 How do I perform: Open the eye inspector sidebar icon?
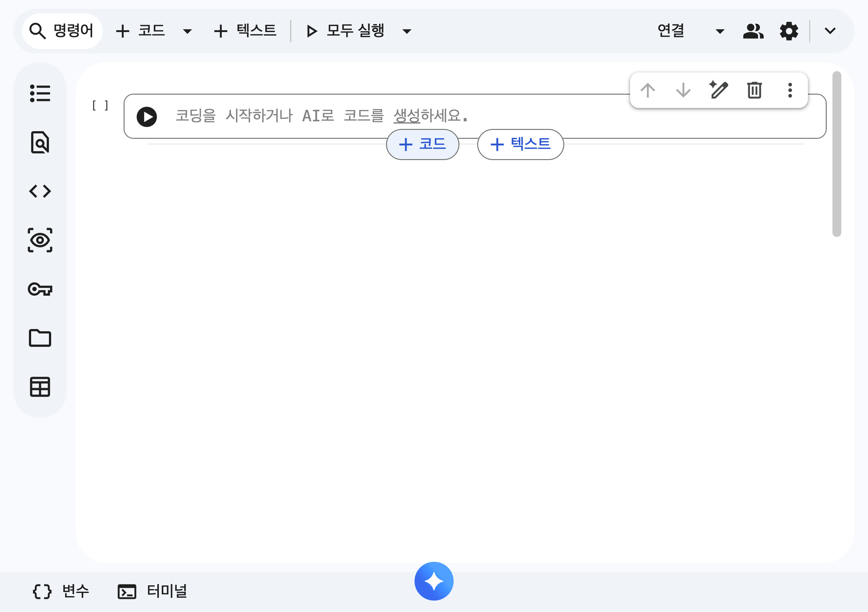40,240
